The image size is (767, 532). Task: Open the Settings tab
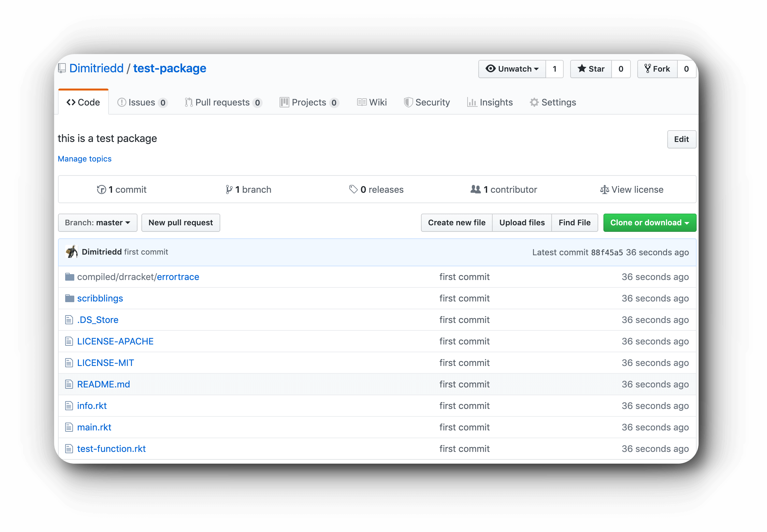pyautogui.click(x=553, y=102)
